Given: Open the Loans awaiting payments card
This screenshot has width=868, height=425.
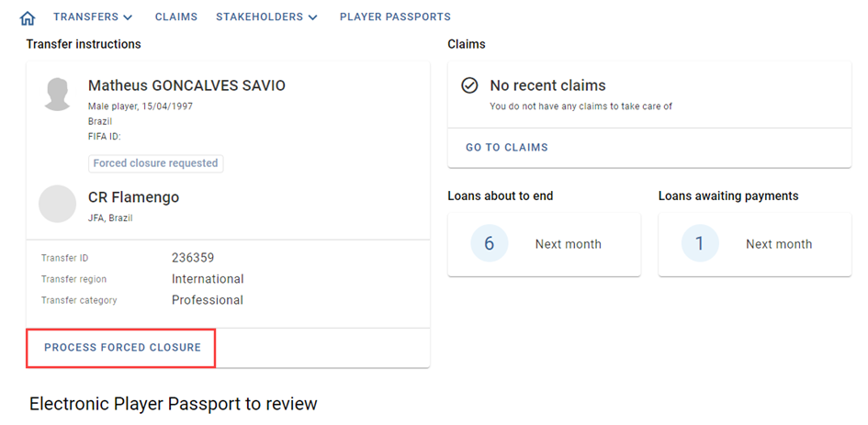Looking at the screenshot, I should (754, 244).
